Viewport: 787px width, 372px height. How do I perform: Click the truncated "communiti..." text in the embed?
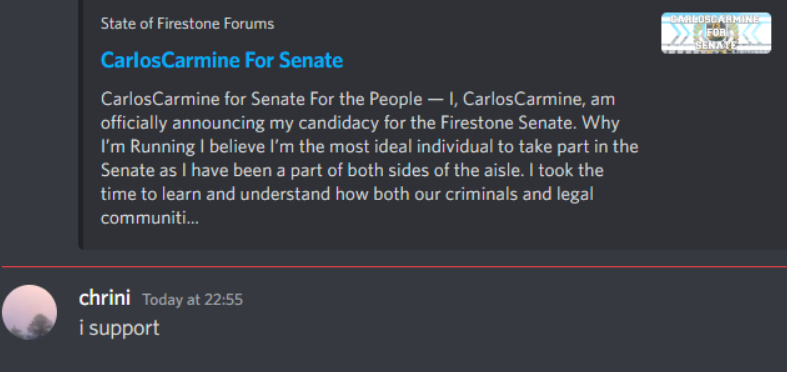pyautogui.click(x=150, y=219)
